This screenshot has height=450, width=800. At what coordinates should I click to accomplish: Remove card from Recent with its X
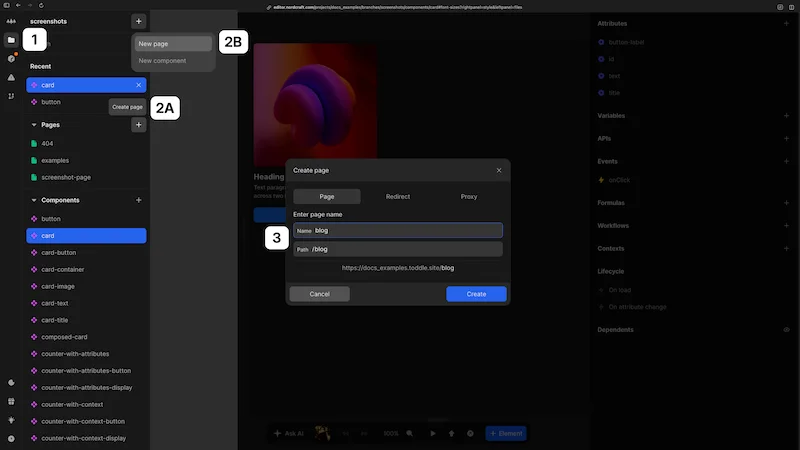(138, 85)
